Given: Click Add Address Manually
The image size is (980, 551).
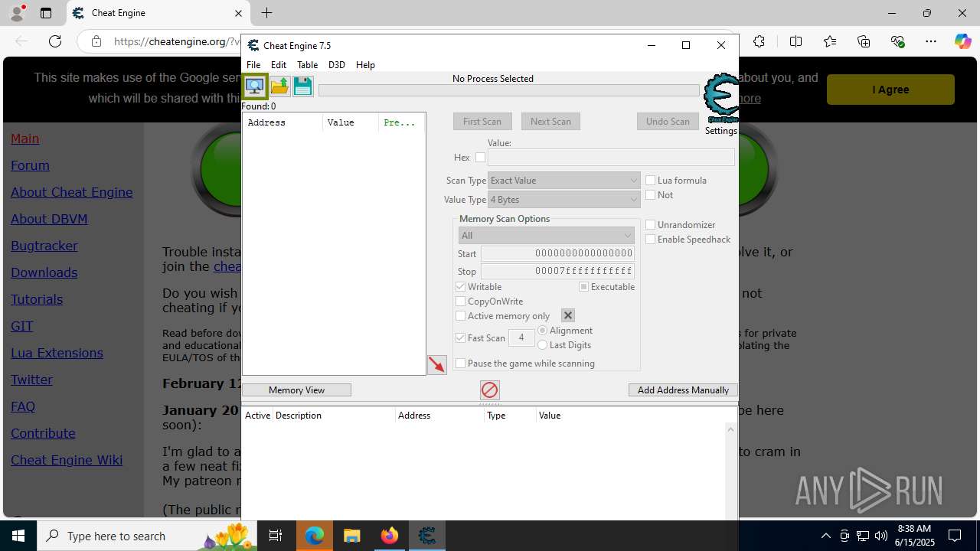Looking at the screenshot, I should click(x=683, y=390).
